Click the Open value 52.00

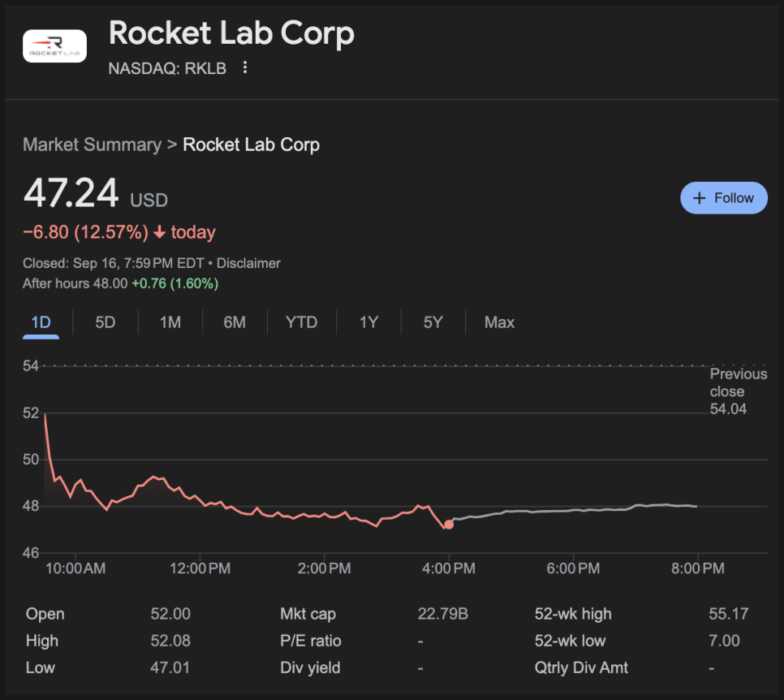170,614
